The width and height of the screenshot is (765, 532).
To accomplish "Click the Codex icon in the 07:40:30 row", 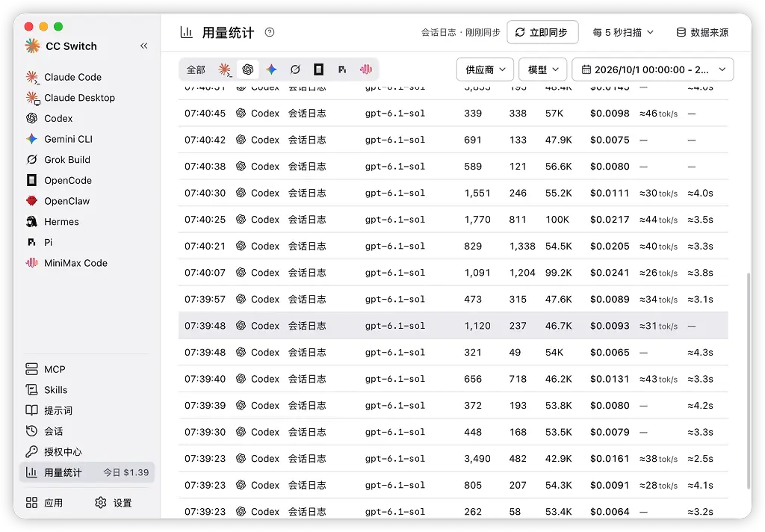I will tap(241, 193).
